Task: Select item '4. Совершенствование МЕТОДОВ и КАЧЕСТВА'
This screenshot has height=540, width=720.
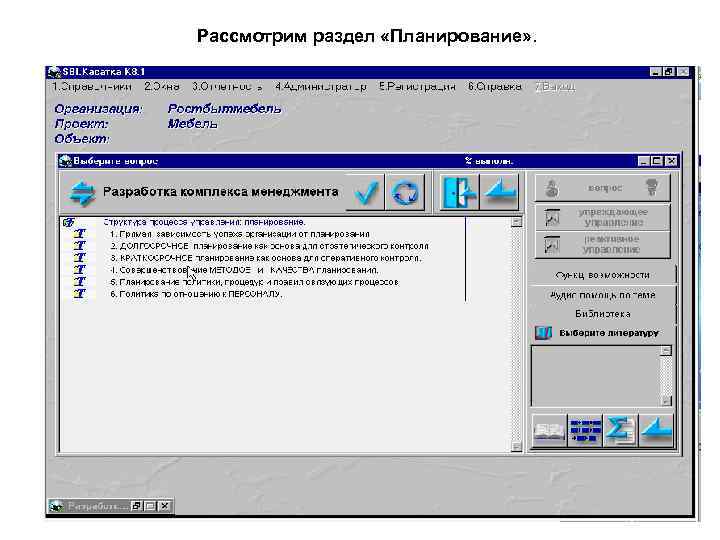Action: coord(244,270)
